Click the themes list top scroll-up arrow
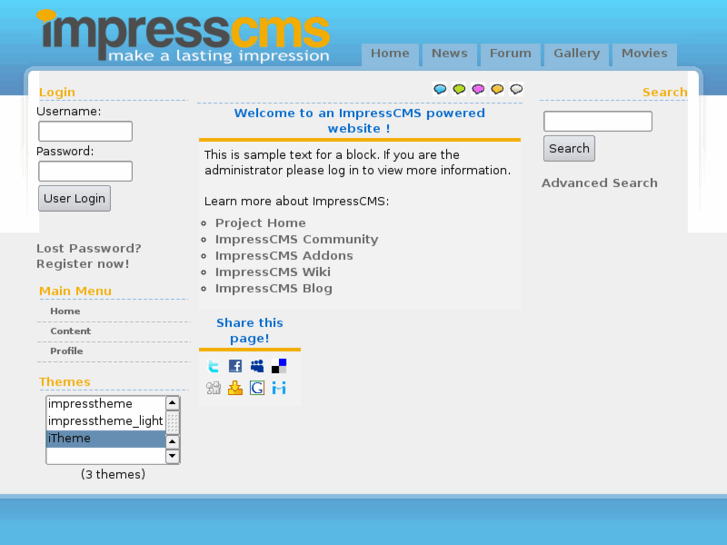Viewport: 727px width, 545px height. point(172,403)
